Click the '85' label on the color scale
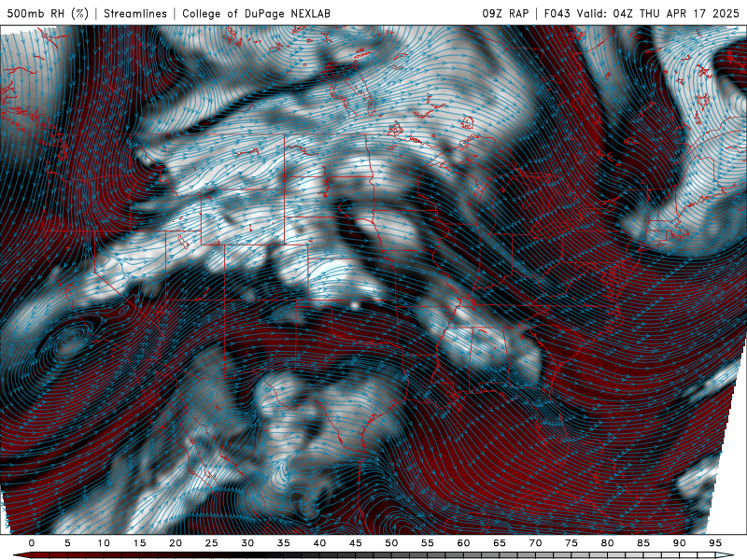The height and width of the screenshot is (560, 747). [x=643, y=543]
